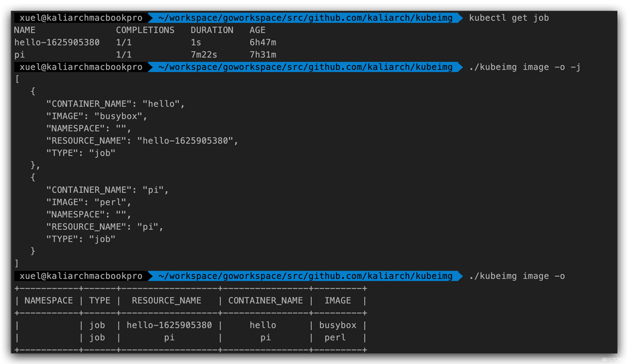Click the NAMESPACE table header
This screenshot has width=628, height=364.
point(49,301)
